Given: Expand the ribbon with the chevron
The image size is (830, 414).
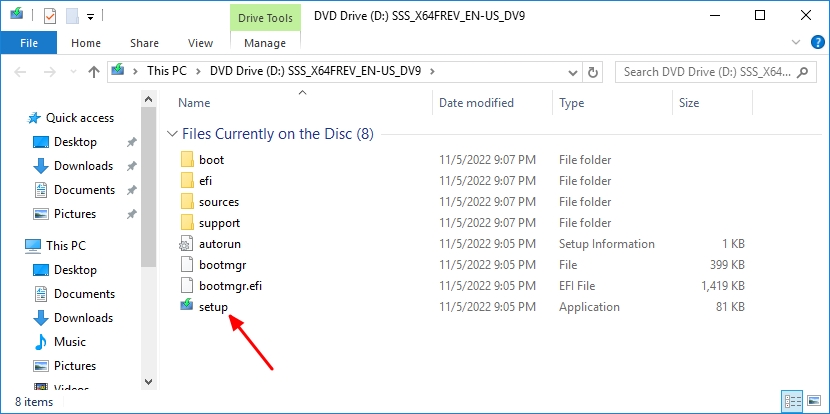Looking at the screenshot, I should (796, 42).
